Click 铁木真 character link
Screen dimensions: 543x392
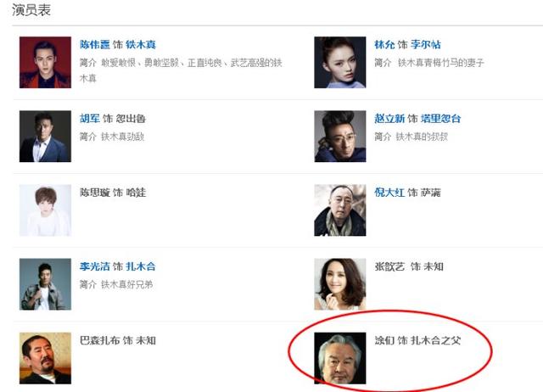point(141,45)
